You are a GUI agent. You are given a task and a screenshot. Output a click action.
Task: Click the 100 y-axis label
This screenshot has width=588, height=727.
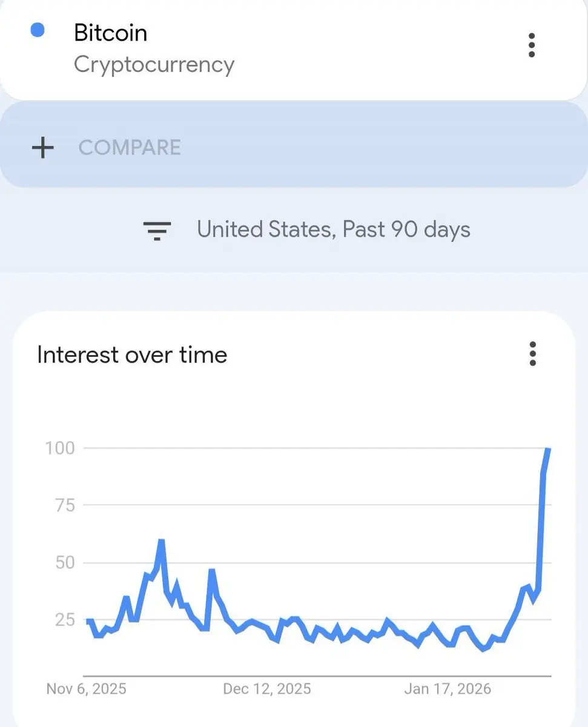(x=60, y=448)
